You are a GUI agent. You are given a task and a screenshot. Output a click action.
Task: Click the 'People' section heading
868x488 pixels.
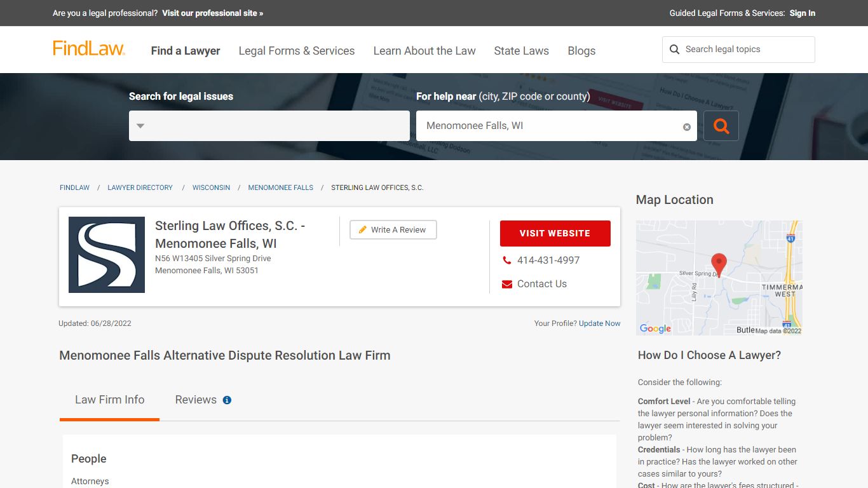[x=89, y=459]
